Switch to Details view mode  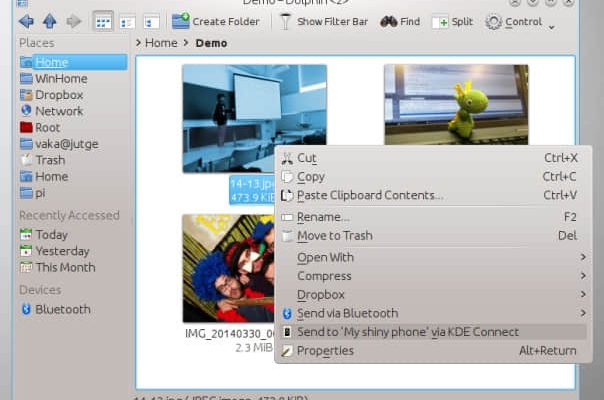151,22
